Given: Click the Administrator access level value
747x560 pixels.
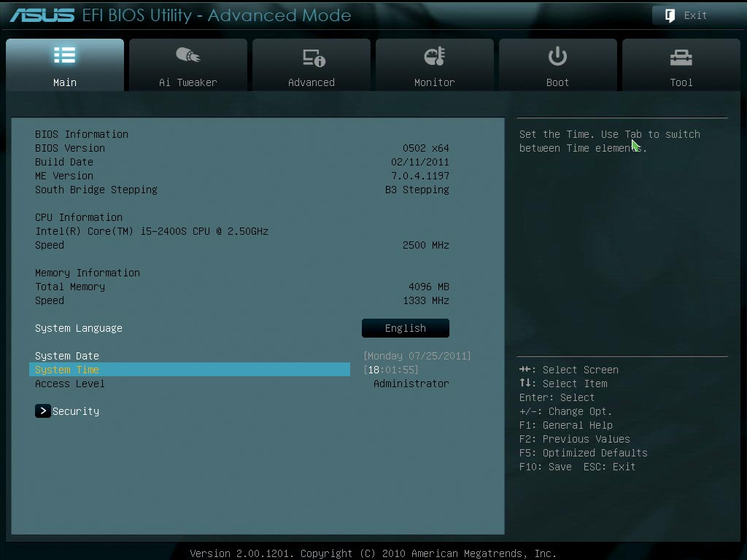Looking at the screenshot, I should [x=411, y=384].
